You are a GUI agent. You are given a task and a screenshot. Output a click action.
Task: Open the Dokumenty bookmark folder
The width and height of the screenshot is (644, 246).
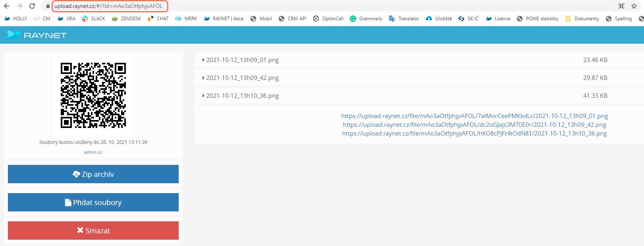coord(582,19)
